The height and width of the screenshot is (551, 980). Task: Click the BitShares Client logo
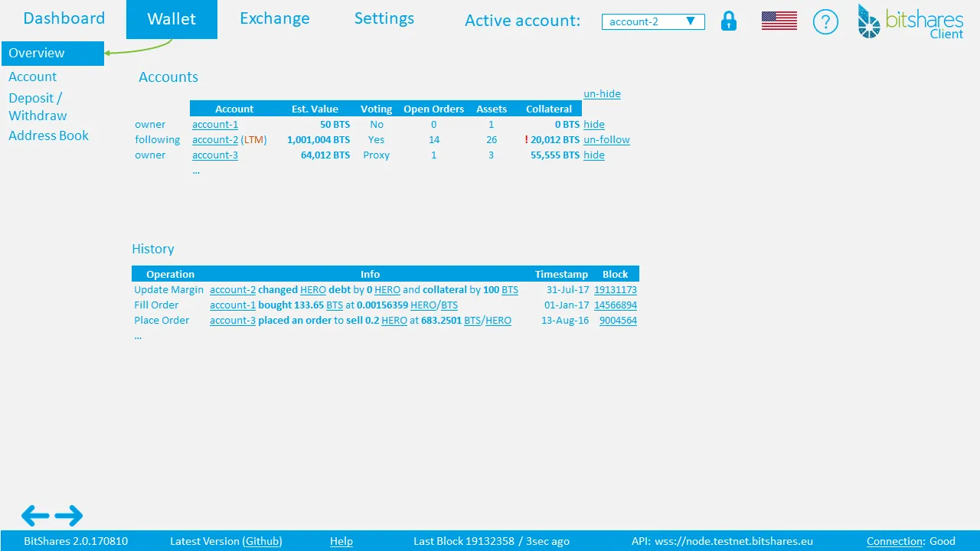pyautogui.click(x=911, y=21)
